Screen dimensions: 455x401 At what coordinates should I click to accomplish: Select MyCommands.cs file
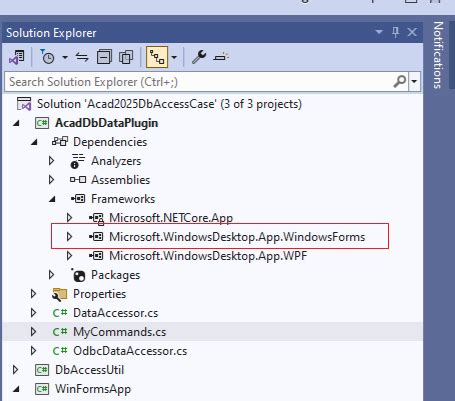pos(119,332)
